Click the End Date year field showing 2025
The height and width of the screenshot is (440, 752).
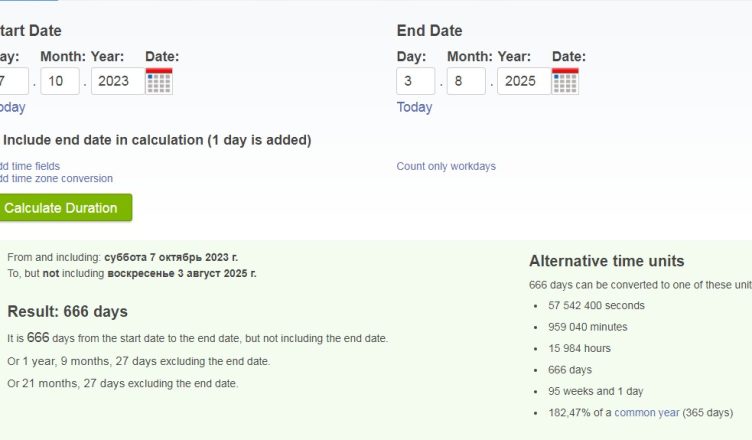click(x=524, y=81)
